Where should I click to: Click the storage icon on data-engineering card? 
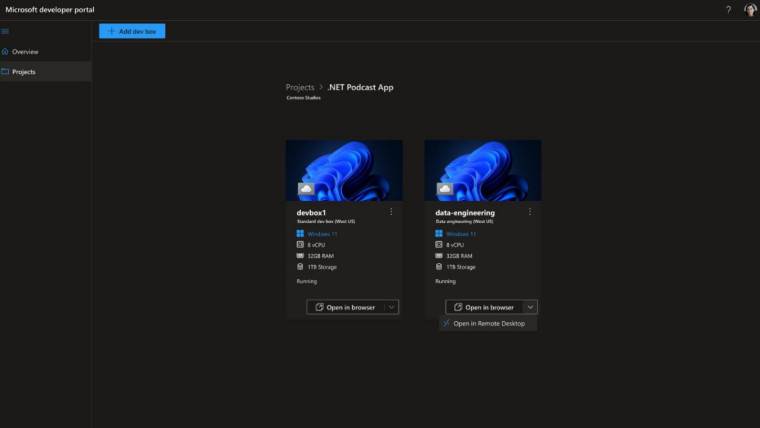439,267
